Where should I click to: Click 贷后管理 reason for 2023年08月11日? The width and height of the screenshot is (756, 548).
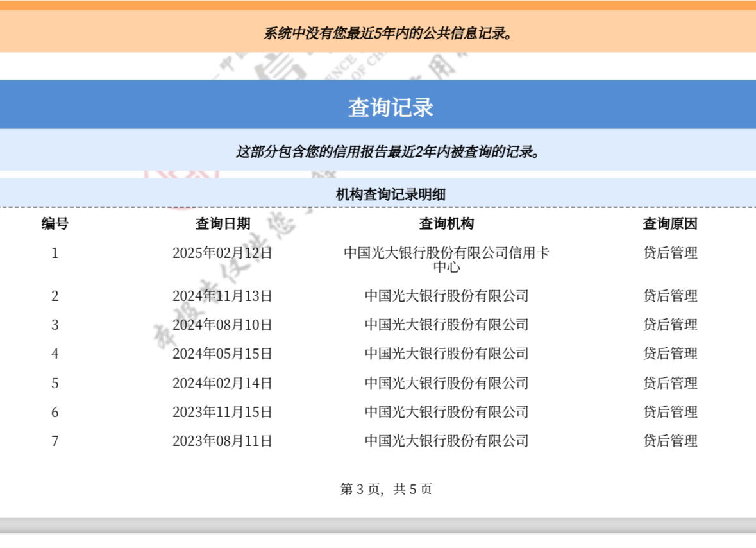click(x=670, y=441)
